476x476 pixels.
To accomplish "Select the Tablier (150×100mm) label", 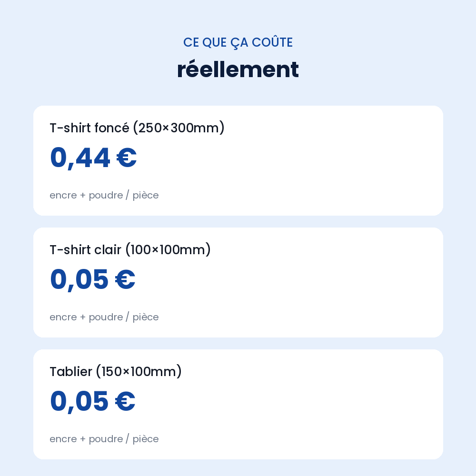I will point(116,372).
